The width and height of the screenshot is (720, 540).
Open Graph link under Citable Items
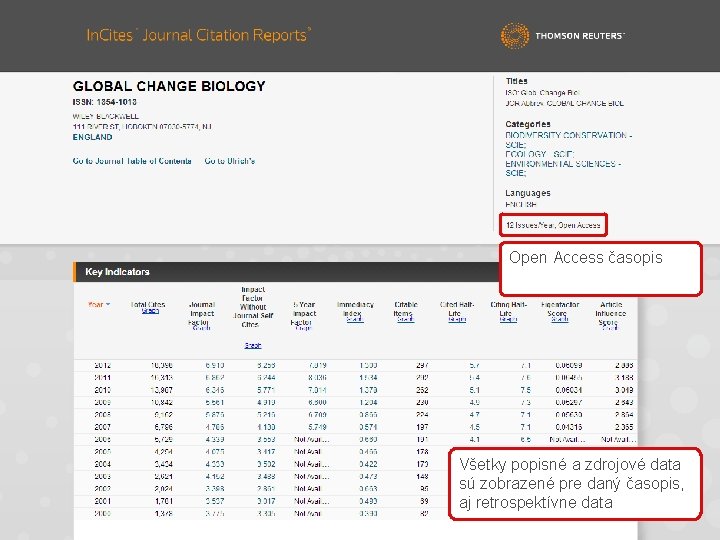click(405, 319)
